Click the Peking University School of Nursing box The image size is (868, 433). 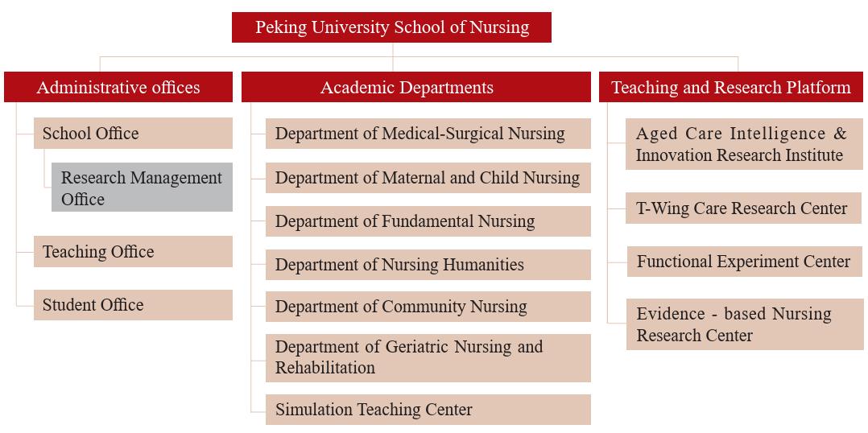[391, 27]
